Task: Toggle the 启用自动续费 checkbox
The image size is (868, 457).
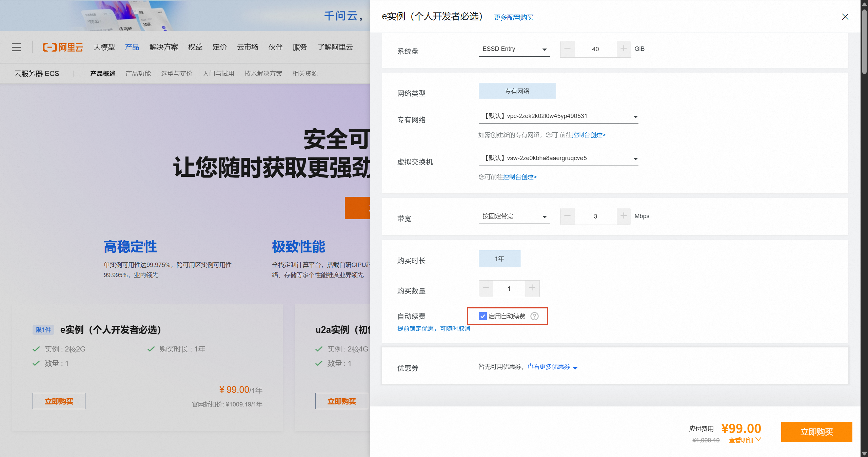Action: (x=482, y=316)
